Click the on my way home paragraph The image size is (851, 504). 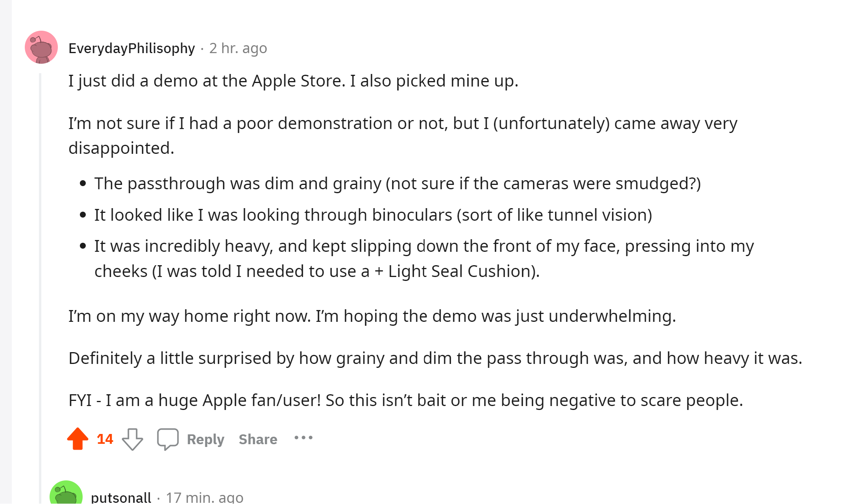(x=372, y=316)
